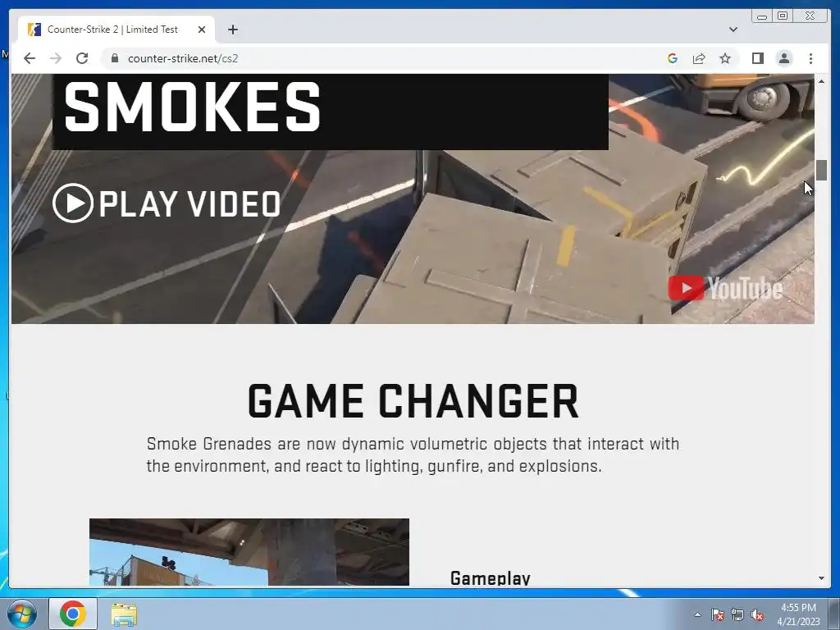Viewport: 840px width, 630px height.
Task: Open the Chrome side panel
Action: pyautogui.click(x=757, y=58)
